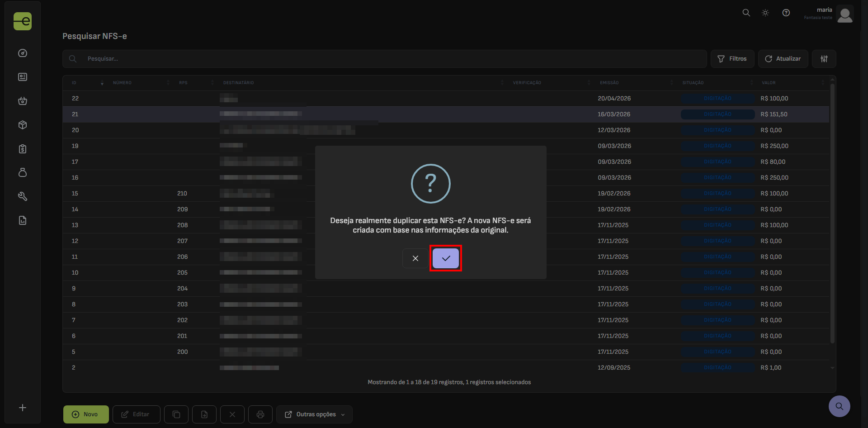Click emission date 12/03/2026
Image resolution: width=868 pixels, height=428 pixels.
tap(614, 130)
